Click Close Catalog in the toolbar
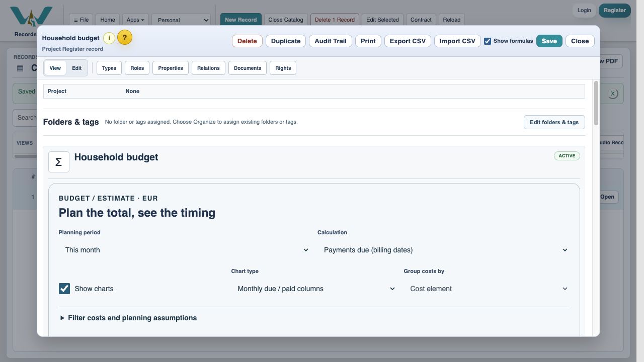This screenshot has height=362, width=644. point(286,20)
